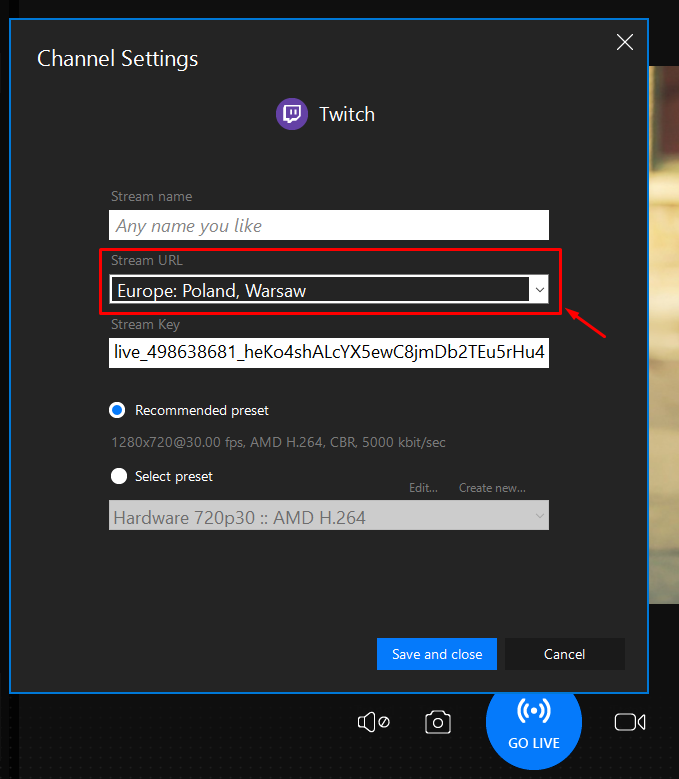Click the Edit... preset link
The height and width of the screenshot is (779, 679).
[x=423, y=488]
